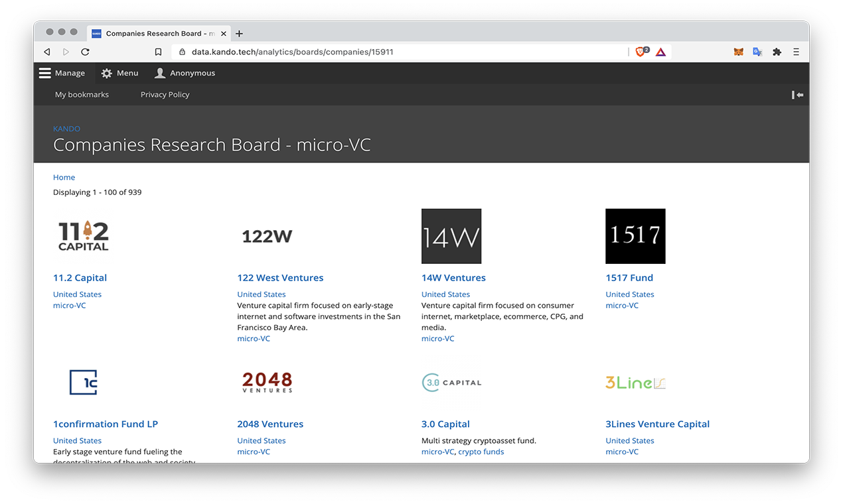The width and height of the screenshot is (843, 504).
Task: Select the Companies Research Board browser tab
Action: point(159,33)
